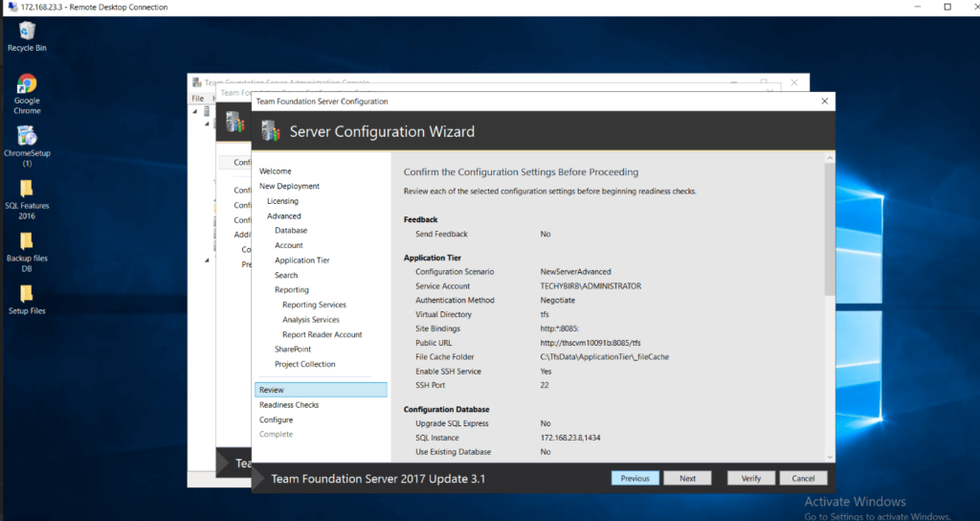The image size is (980, 521).
Task: Click the Send Feedback label
Action: pyautogui.click(x=441, y=234)
